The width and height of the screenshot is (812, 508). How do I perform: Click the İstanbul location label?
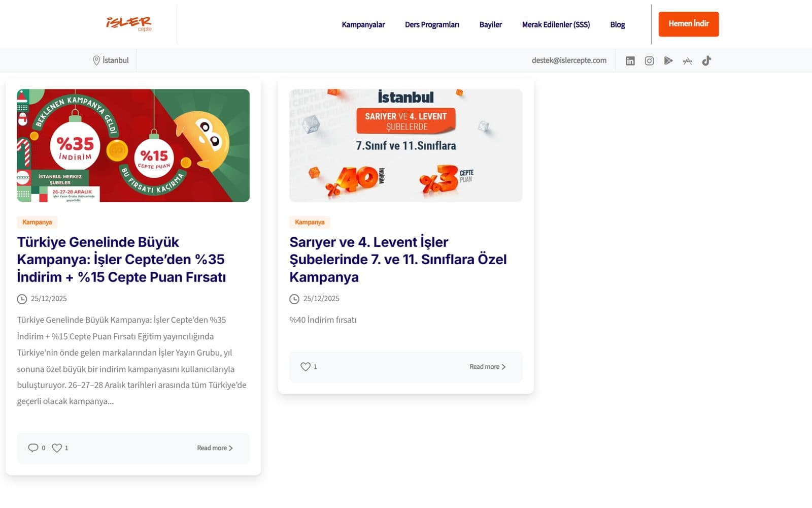click(x=116, y=60)
